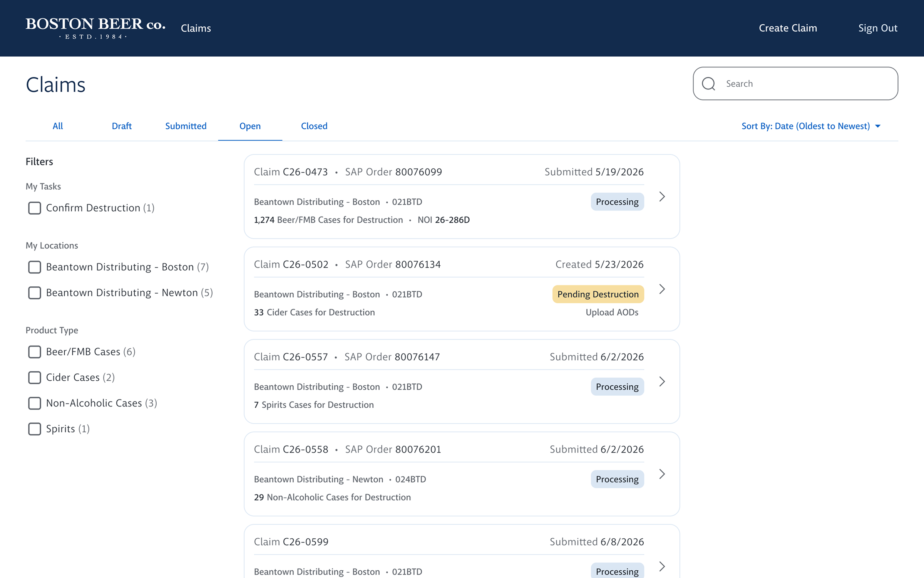
Task: Click 'Beantown Distributing - Newton • 024BTD' text
Action: [x=340, y=479]
